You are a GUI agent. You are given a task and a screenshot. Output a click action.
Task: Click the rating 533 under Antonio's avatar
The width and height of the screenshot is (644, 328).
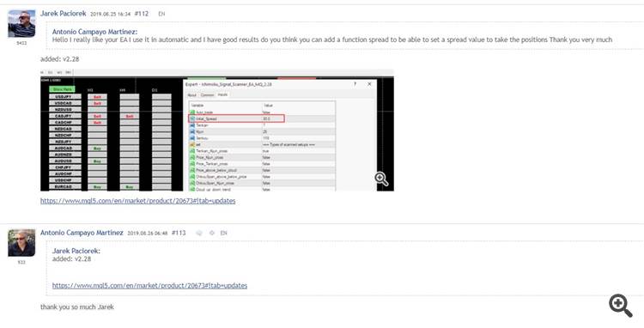(x=21, y=262)
